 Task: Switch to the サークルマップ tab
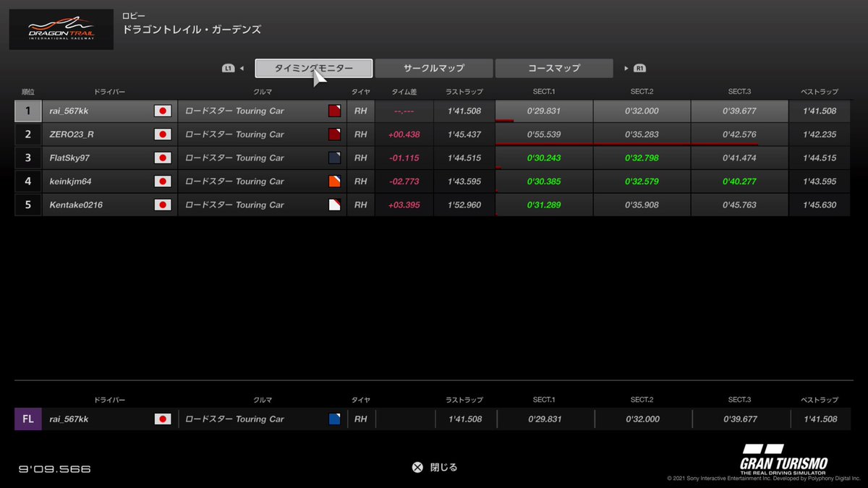click(x=434, y=68)
